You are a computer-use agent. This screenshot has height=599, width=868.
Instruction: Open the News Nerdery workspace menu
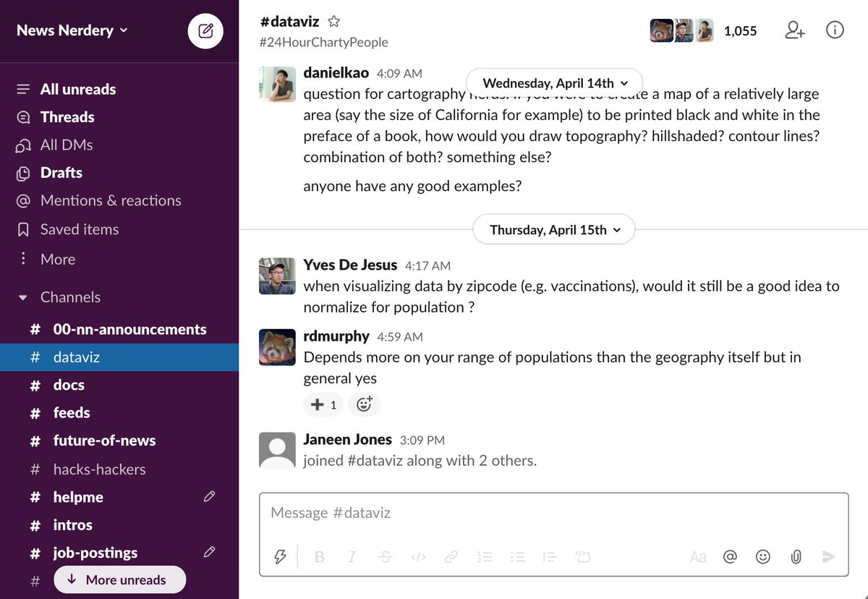coord(72,30)
